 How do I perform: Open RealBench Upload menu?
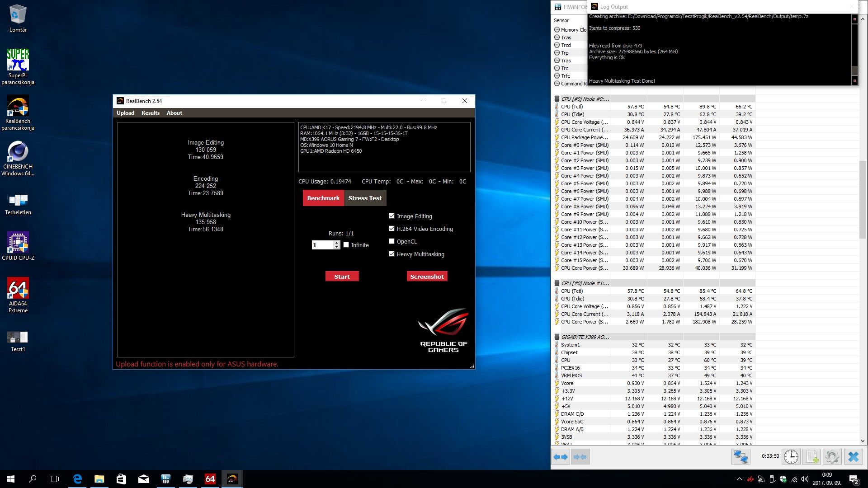click(125, 113)
